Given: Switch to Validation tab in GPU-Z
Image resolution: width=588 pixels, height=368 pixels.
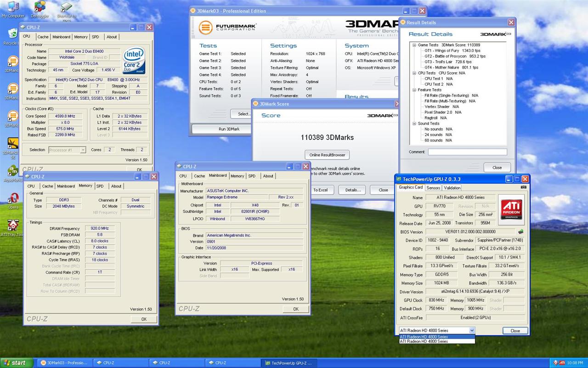Looking at the screenshot, I should click(452, 188).
